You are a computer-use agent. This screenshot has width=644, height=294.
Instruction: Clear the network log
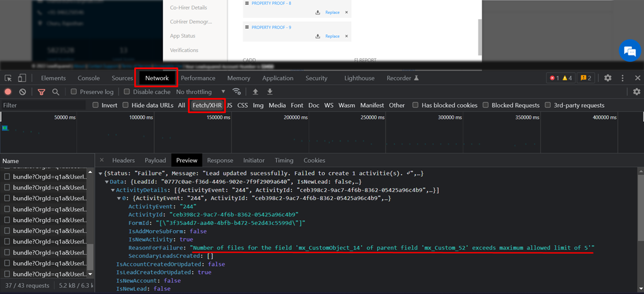22,92
